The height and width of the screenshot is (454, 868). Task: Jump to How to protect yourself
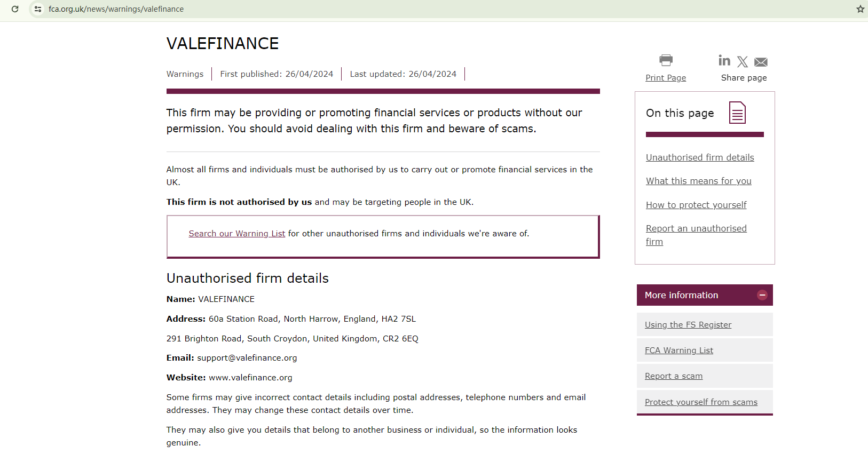point(696,205)
